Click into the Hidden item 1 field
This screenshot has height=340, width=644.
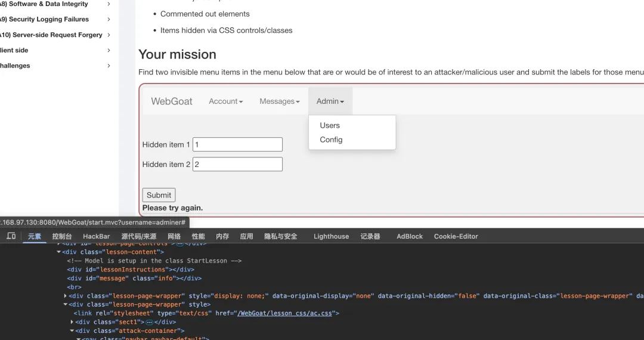coord(237,144)
